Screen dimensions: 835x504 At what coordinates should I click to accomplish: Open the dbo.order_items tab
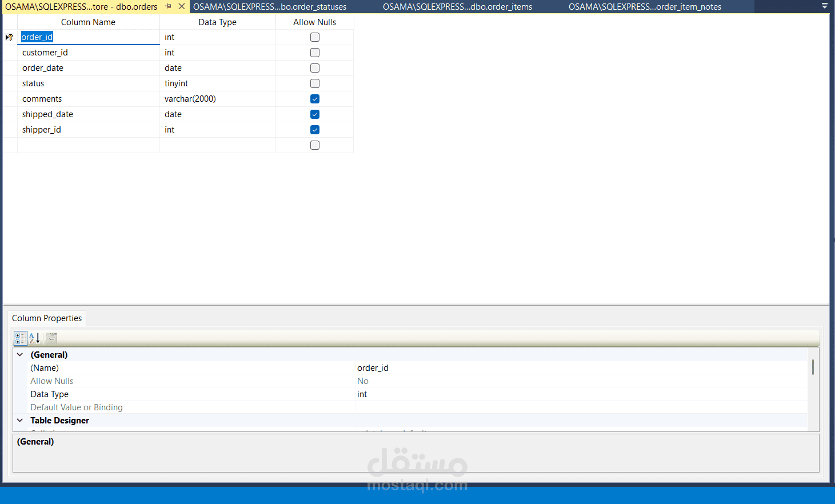click(457, 7)
